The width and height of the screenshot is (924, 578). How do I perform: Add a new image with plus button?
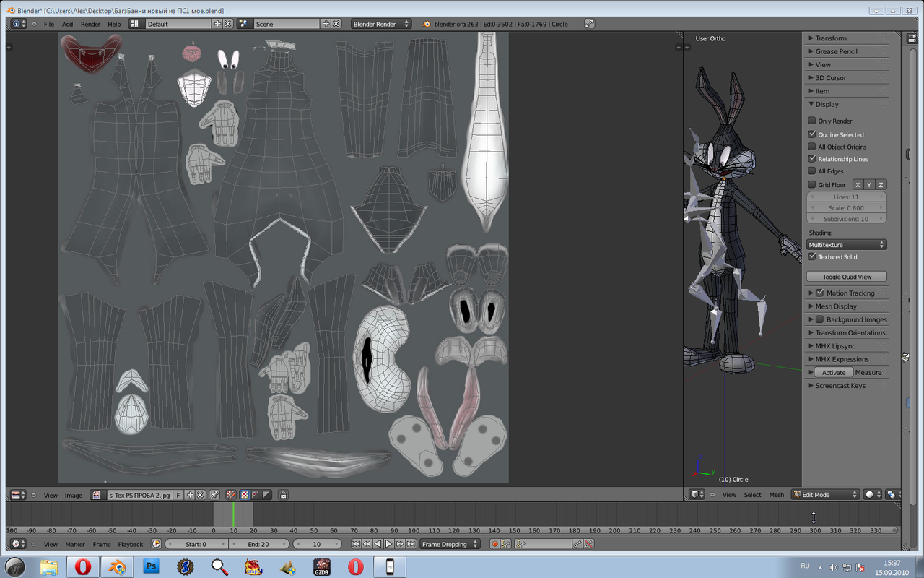coord(190,495)
